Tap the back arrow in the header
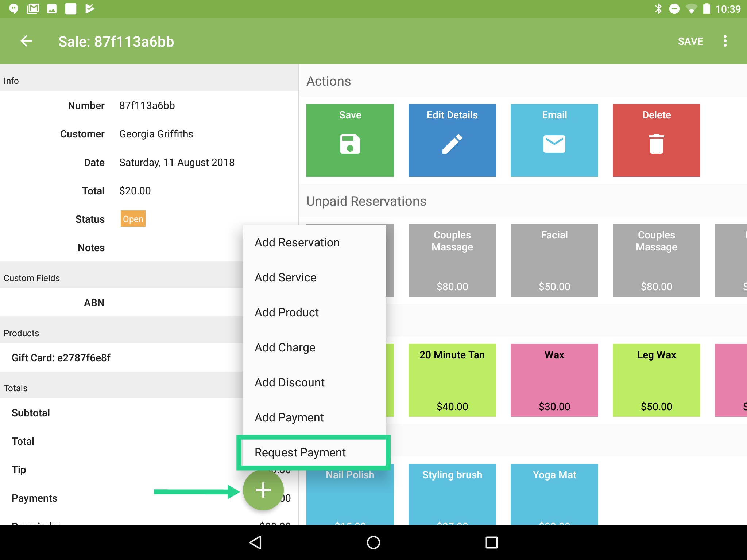Viewport: 747px width, 560px height. tap(26, 41)
